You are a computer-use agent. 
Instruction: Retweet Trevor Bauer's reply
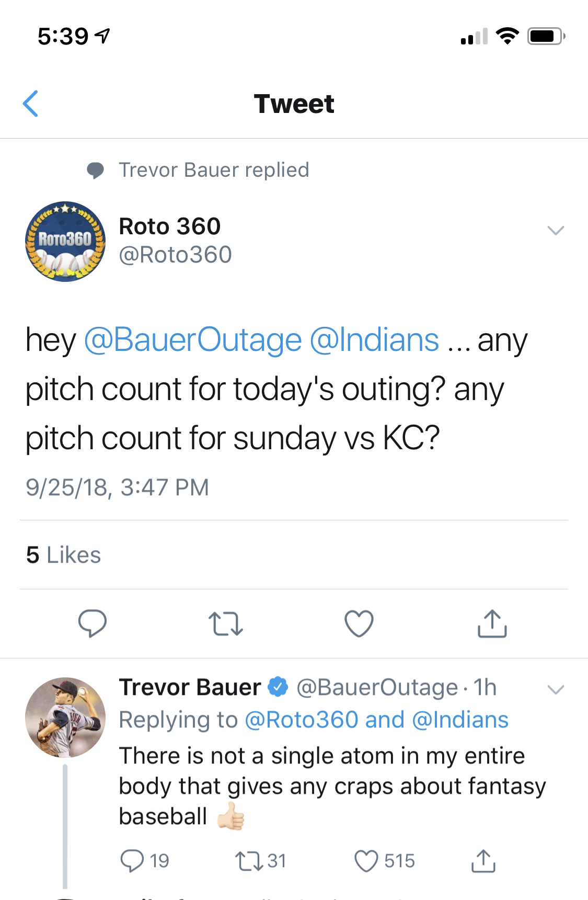(x=249, y=861)
